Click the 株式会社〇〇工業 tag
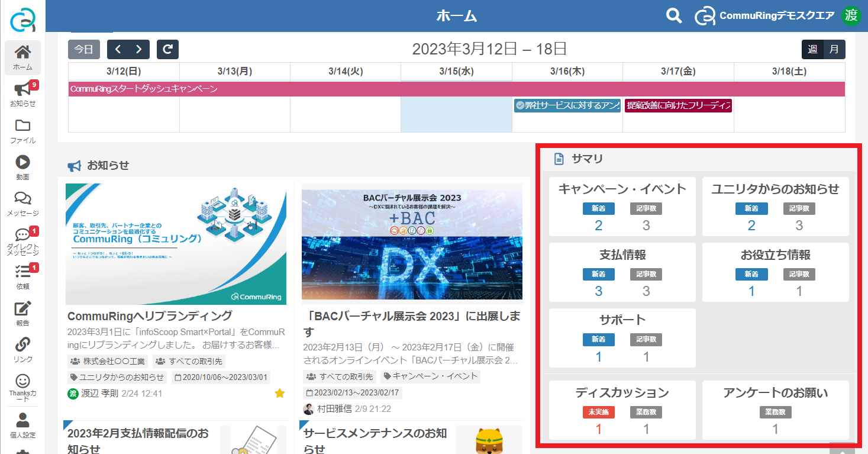This screenshot has width=868, height=454. click(x=108, y=361)
